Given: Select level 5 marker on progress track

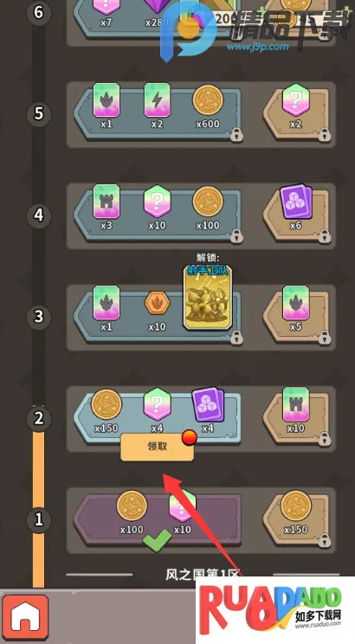Looking at the screenshot, I should click(39, 113).
